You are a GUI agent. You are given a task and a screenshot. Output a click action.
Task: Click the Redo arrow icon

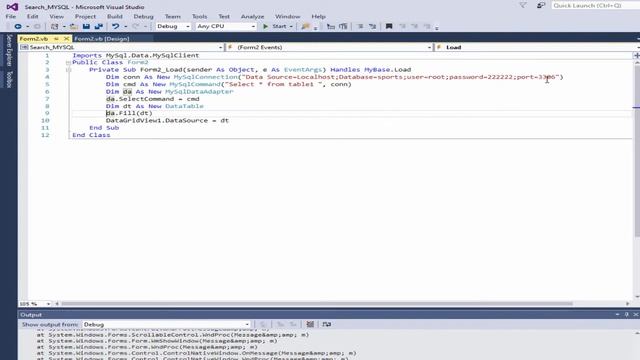click(x=136, y=27)
